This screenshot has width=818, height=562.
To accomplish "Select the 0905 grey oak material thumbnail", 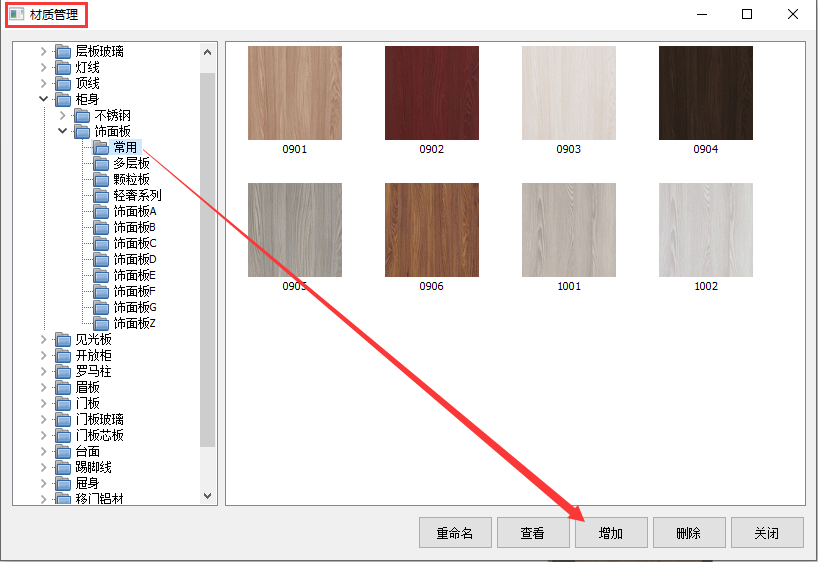I will (x=295, y=230).
